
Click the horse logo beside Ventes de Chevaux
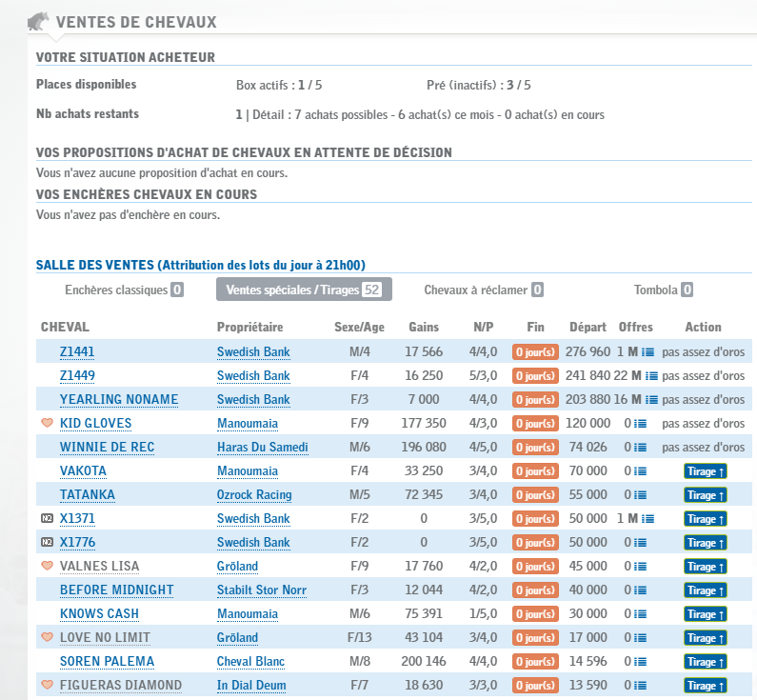click(39, 21)
